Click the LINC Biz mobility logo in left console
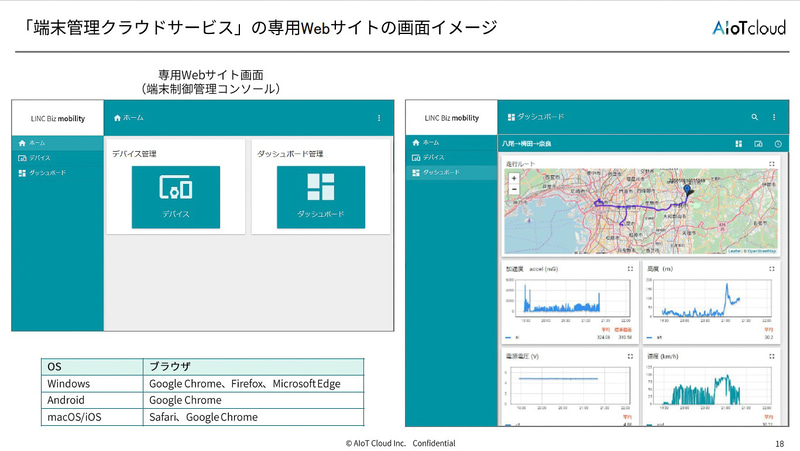Image resolution: width=800 pixels, height=451 pixels. tap(58, 118)
